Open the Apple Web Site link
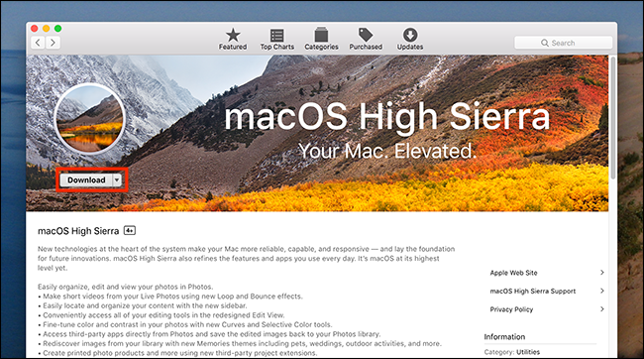The height and width of the screenshot is (359, 644). (513, 273)
